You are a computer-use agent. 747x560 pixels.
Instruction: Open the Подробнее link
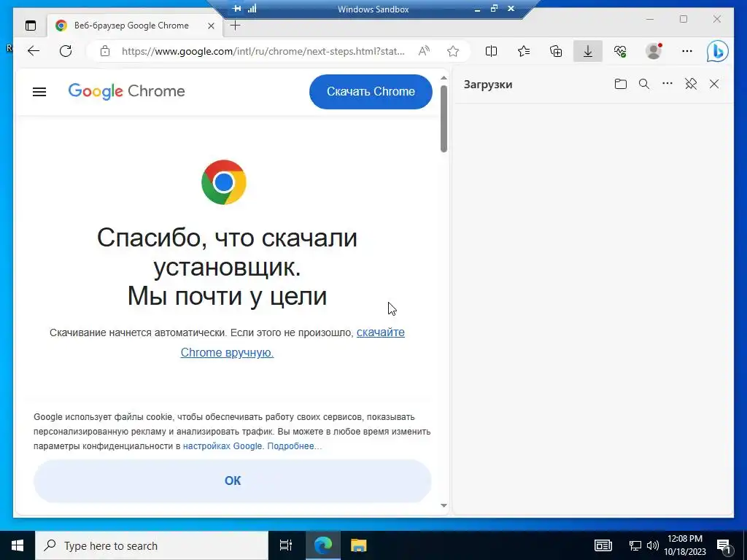tap(295, 446)
